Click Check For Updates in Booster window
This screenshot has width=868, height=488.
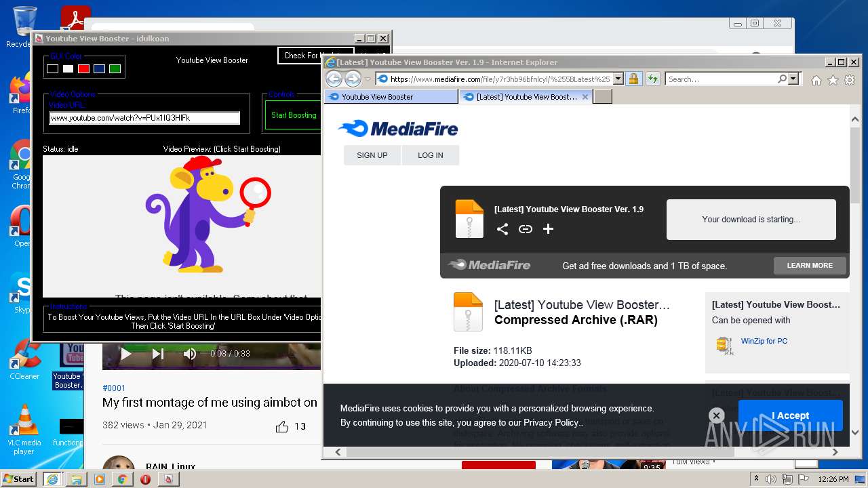(x=315, y=56)
